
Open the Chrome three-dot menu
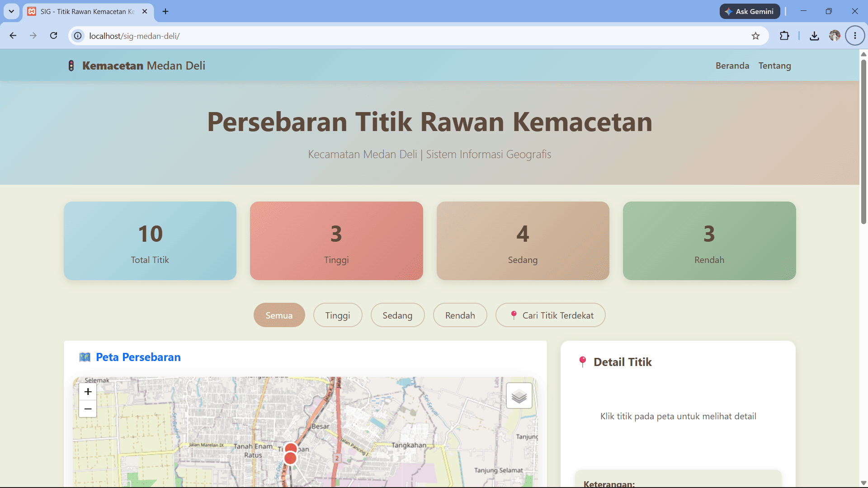(855, 36)
